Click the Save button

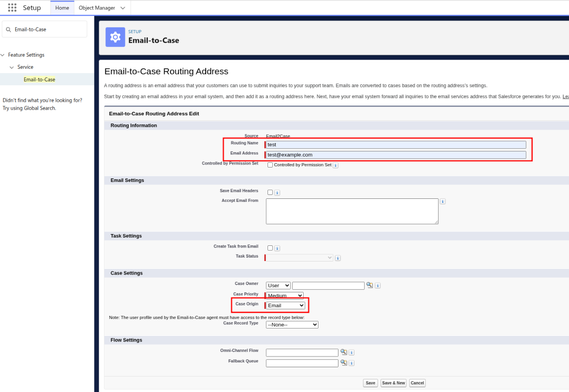[371, 383]
